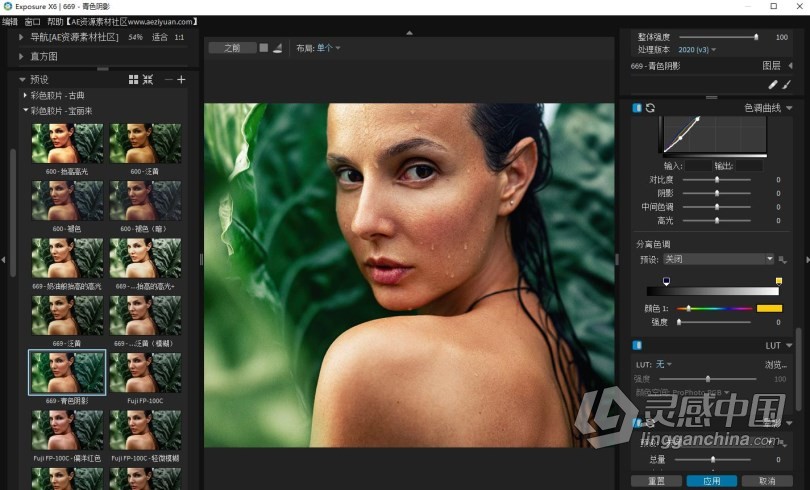This screenshot has height=490, width=810.
Task: Expand the 彩色胶片 - 古典 folder
Action: 25,95
